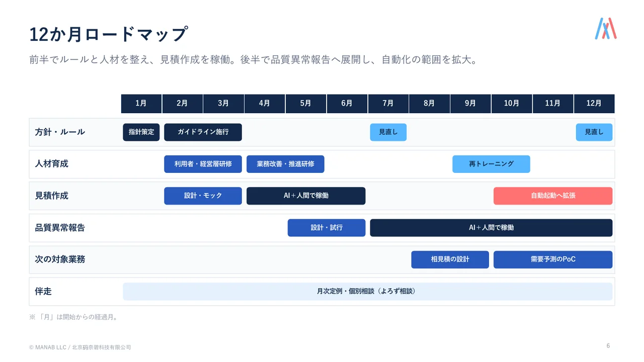This screenshot has height=362, width=644.
Task: Select the 指針策定 roadmap bar
Action: [x=141, y=132]
